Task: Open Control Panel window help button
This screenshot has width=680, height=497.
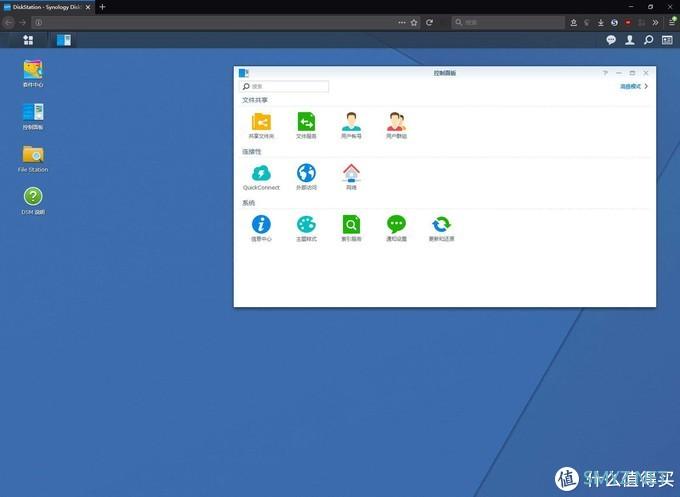Action: tap(605, 73)
